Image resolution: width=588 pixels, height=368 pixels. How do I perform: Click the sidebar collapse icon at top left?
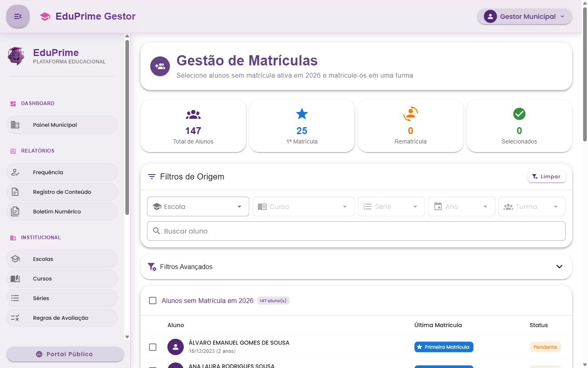pyautogui.click(x=18, y=16)
